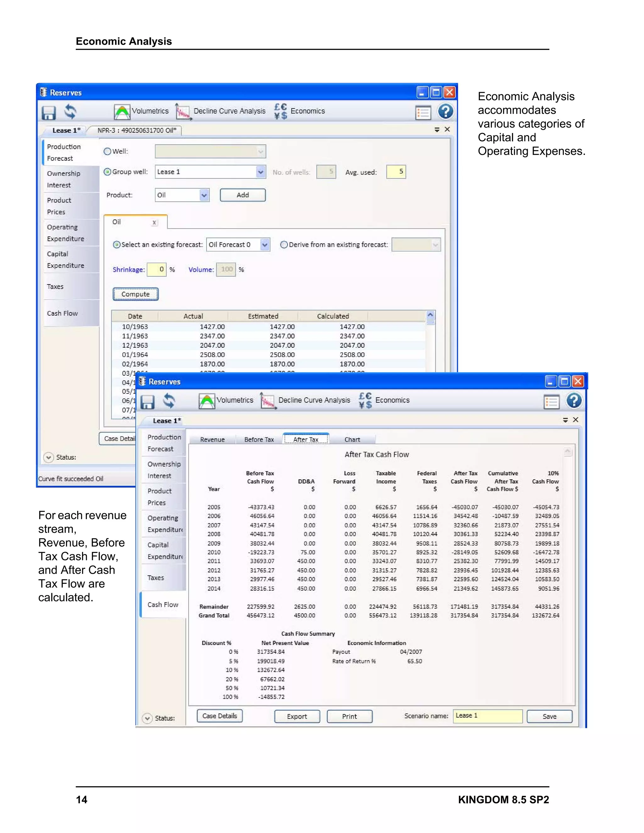The width and height of the screenshot is (644, 833).
Task: Switch to the Before Tax tab
Action: (x=259, y=439)
